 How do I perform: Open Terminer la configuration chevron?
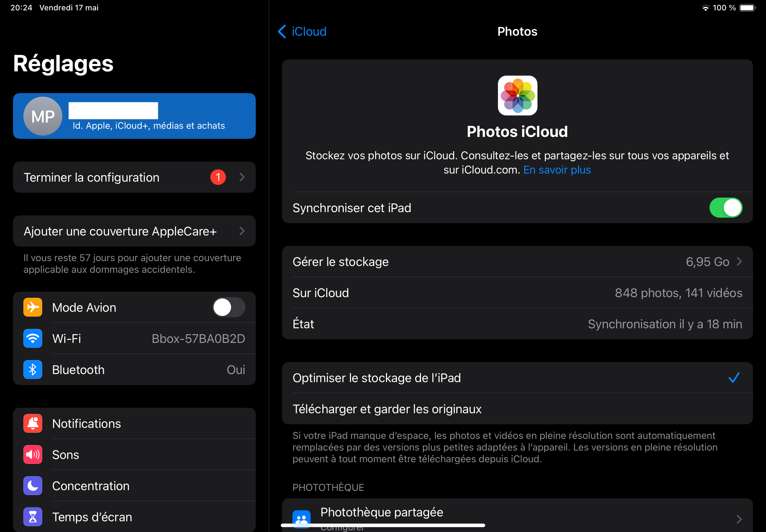pos(242,177)
